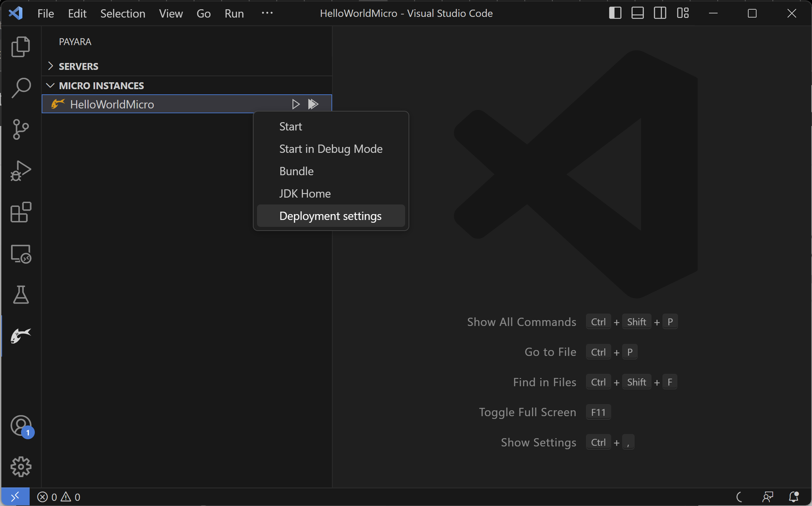Collapse the MICRO INSTANCES section
The image size is (812, 506).
(51, 85)
